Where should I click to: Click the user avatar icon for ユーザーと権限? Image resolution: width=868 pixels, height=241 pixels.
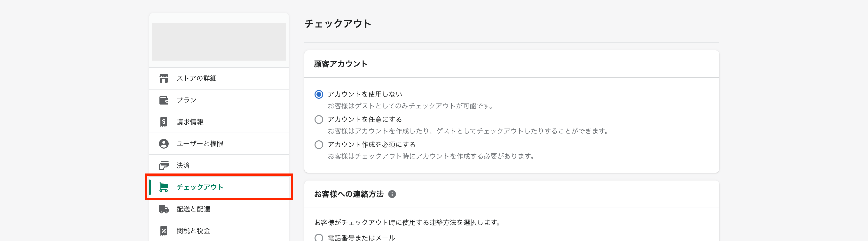pos(164,144)
